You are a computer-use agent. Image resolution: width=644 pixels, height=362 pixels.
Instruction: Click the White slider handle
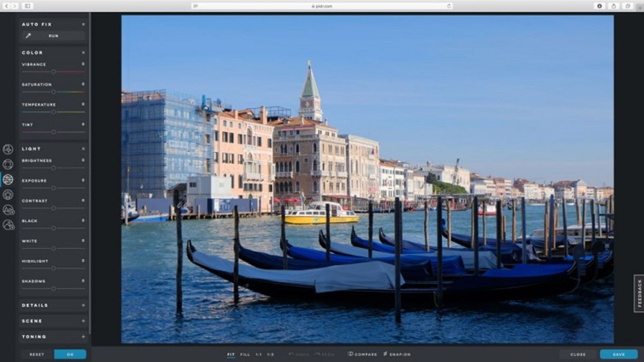tap(53, 248)
